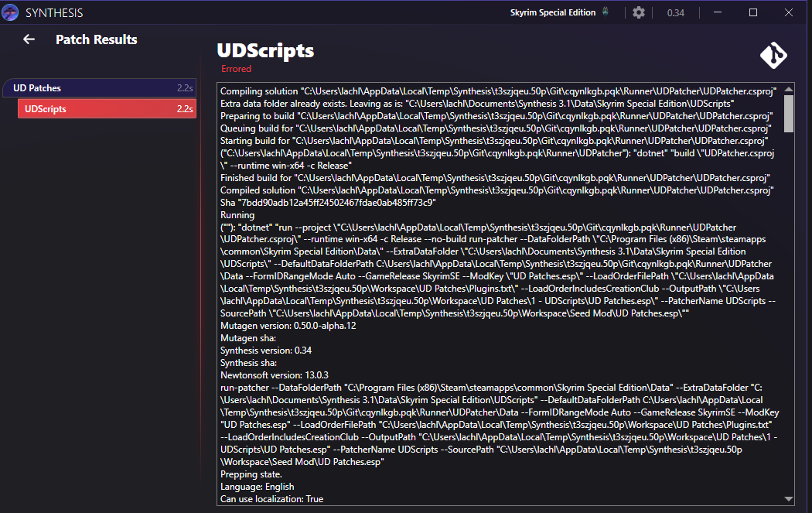Click the log line 'Newtonsoft version: 13.0.3'
This screenshot has height=513, width=812.
point(274,375)
